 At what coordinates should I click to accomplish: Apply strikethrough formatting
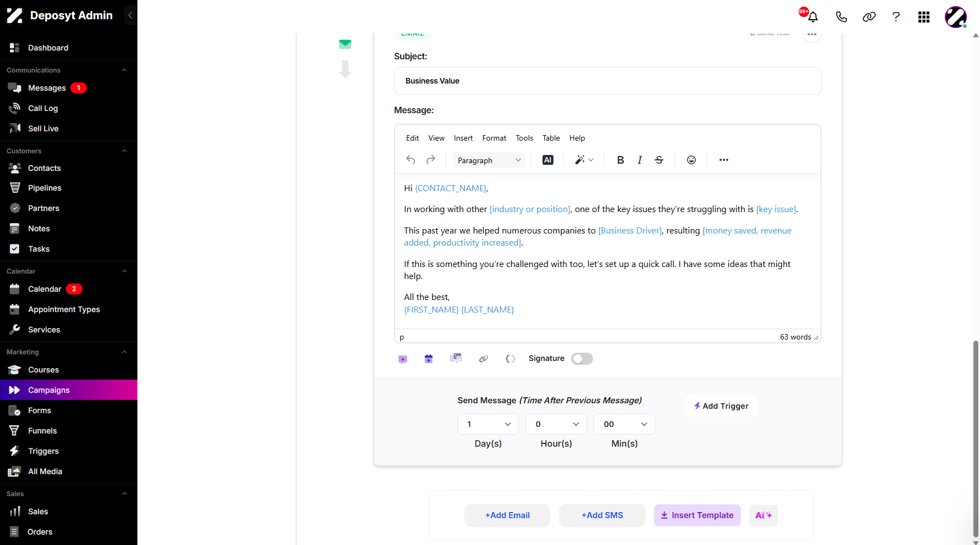659,160
